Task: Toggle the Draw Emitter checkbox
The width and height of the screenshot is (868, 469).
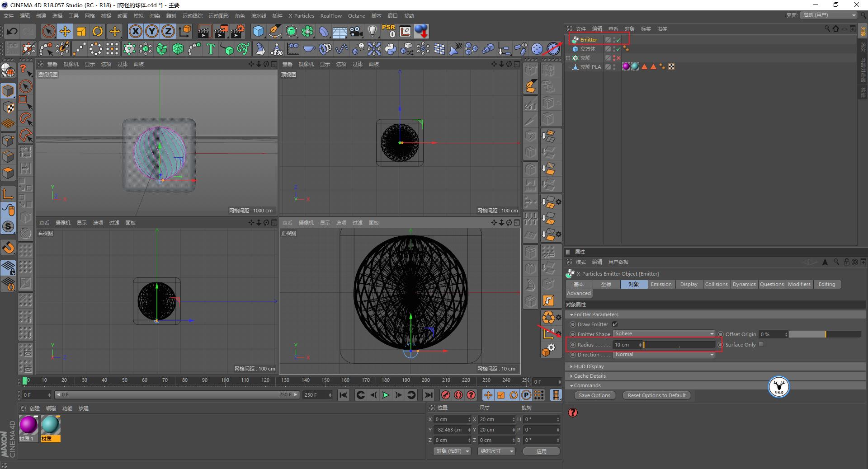Action: point(615,324)
